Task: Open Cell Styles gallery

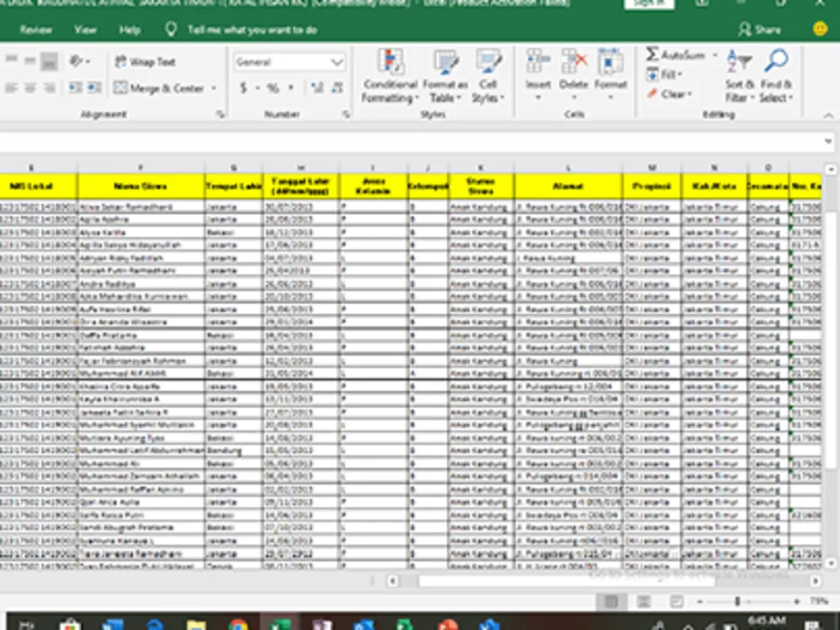Action: click(x=488, y=76)
